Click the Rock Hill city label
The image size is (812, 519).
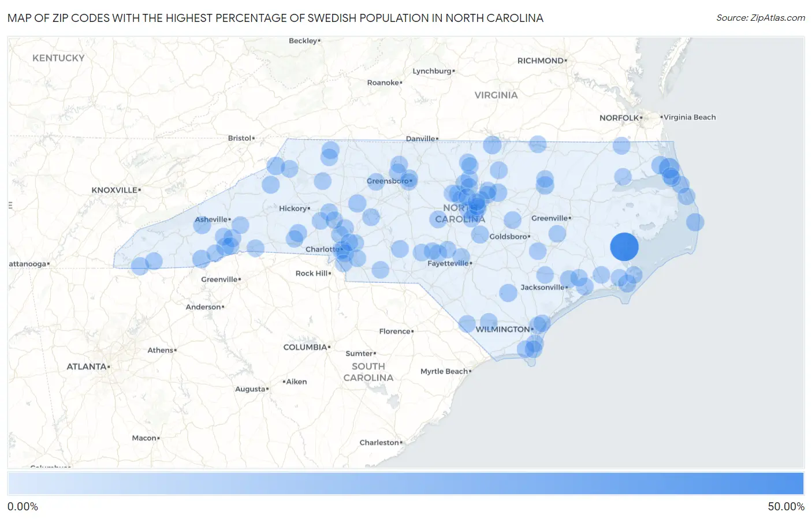click(312, 274)
